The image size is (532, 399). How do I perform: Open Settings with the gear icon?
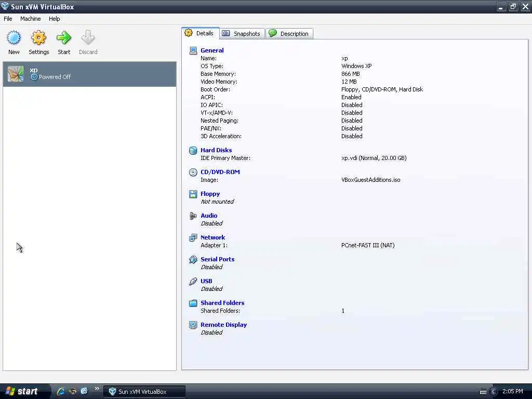tap(38, 37)
